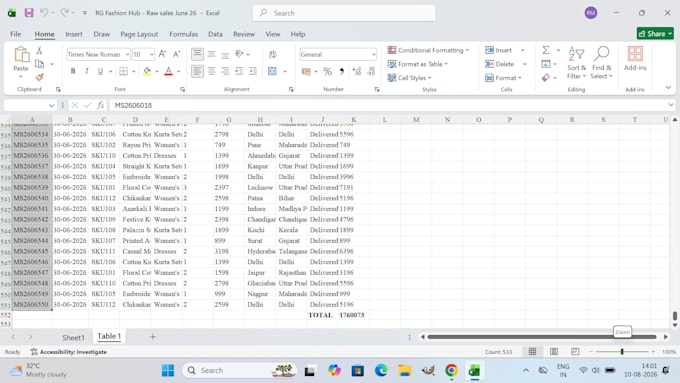Screen dimensions: 680x383
Task: Top align cell contents
Action: (x=197, y=54)
